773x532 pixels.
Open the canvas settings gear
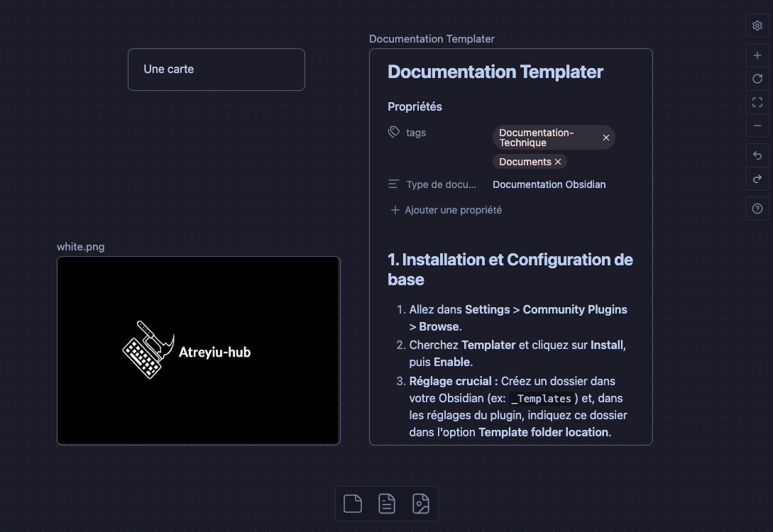tap(757, 26)
